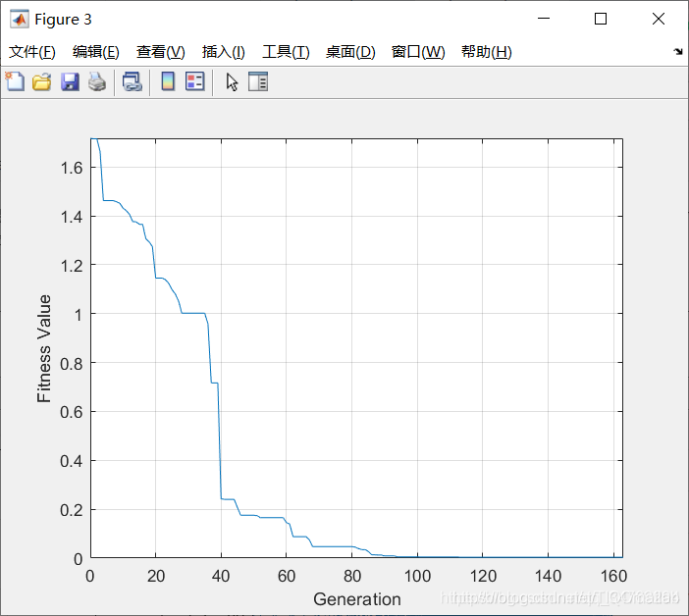Select the Edit Plot arrow tool
The image size is (689, 616).
tap(232, 82)
